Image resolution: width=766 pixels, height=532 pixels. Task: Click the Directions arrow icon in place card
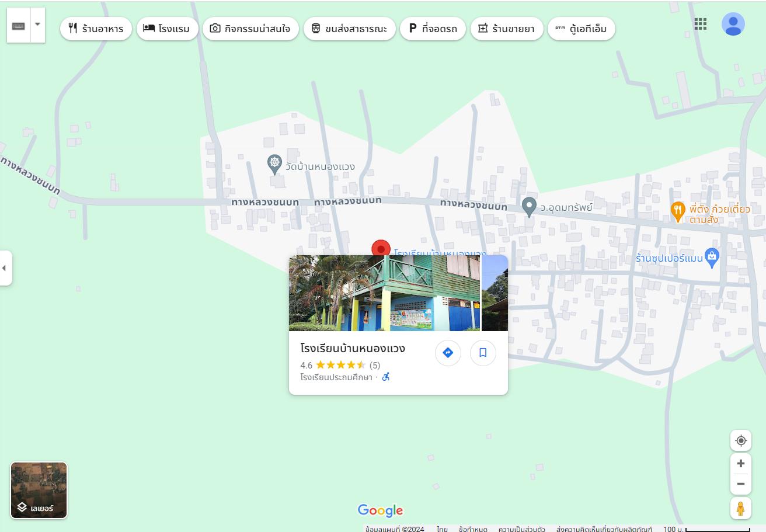click(x=448, y=353)
